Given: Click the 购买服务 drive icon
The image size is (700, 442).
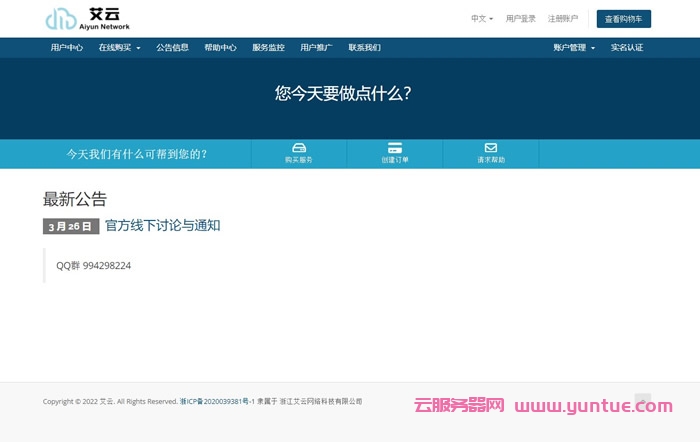Looking at the screenshot, I should [x=298, y=148].
